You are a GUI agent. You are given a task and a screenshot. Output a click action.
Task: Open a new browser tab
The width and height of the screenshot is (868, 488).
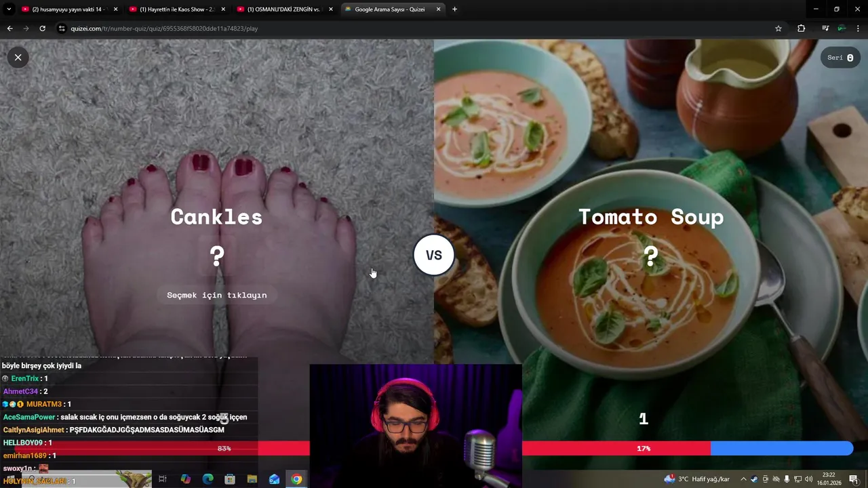[454, 9]
